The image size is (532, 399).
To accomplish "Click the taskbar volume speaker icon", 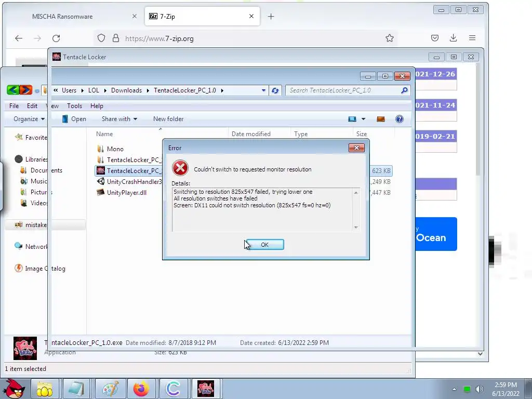I will (x=480, y=389).
